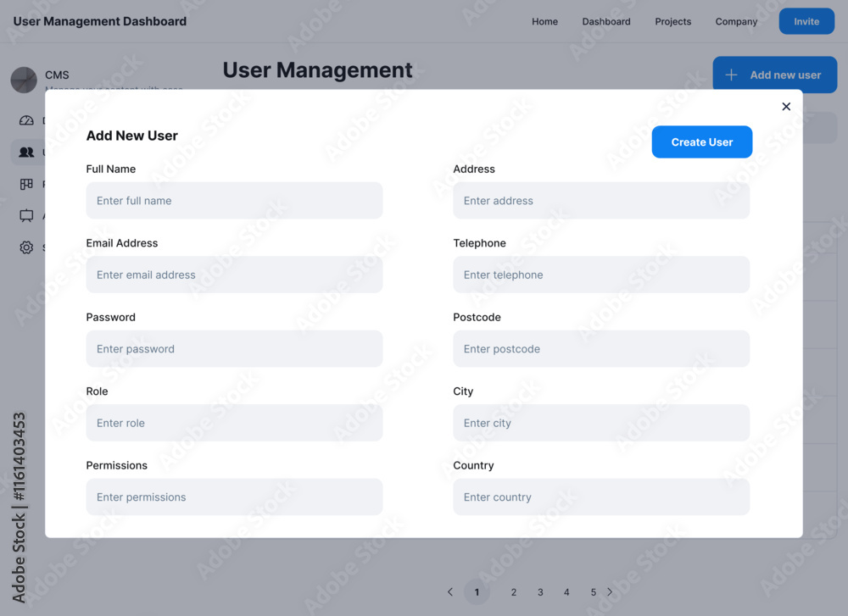Focus the Email Address input field
Viewport: 848px width, 616px height.
click(234, 275)
